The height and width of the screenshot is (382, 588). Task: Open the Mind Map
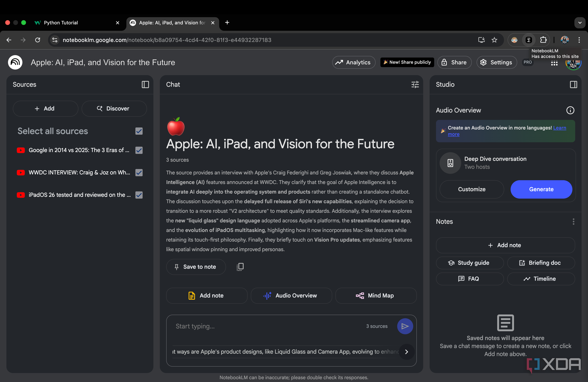pyautogui.click(x=376, y=296)
